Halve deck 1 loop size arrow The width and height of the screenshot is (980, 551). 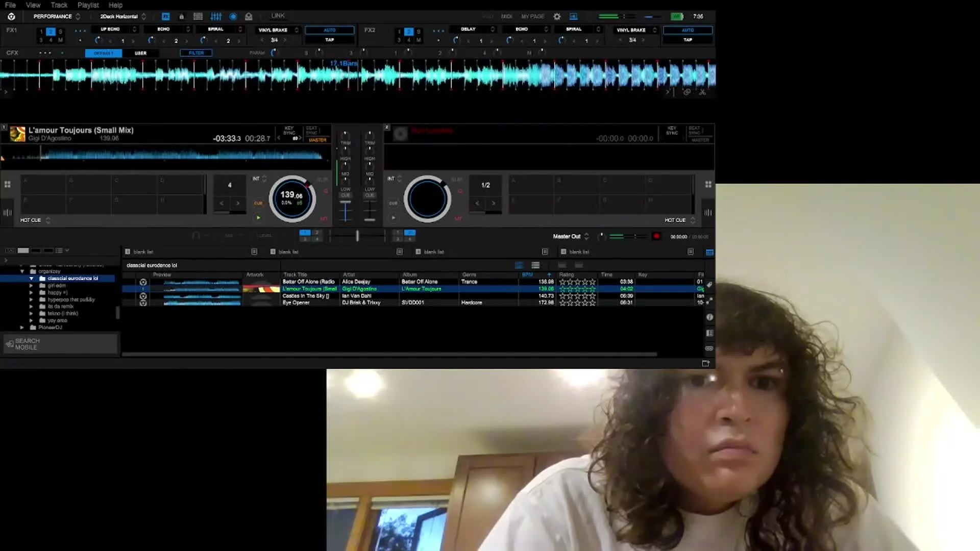coord(222,204)
